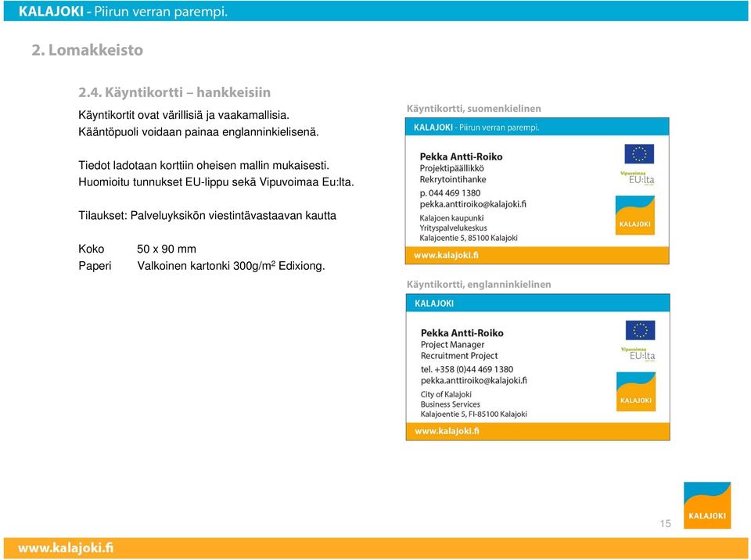Open pekka.anttiroiko@kalajoki.fi on the Finnish card
Screen dimensions: 751x560
(473, 205)
